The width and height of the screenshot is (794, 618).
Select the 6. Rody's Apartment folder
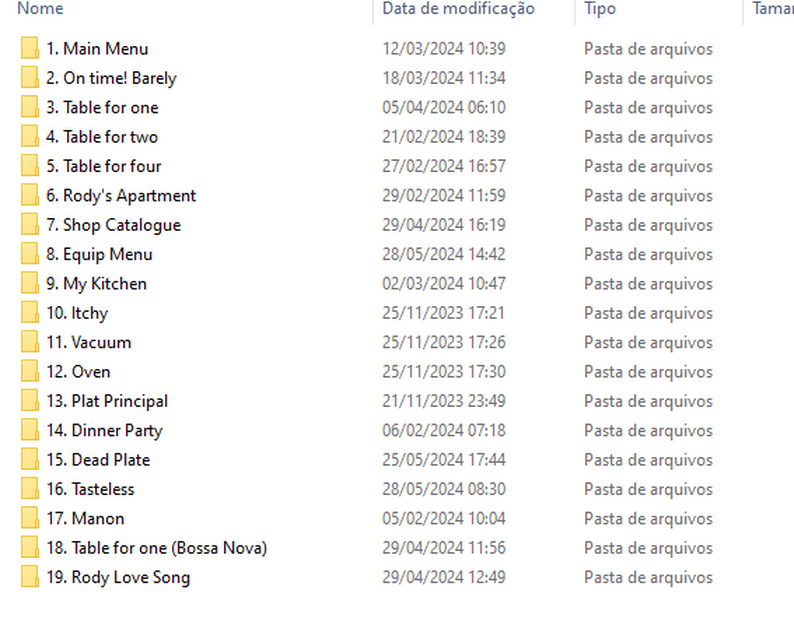121,196
